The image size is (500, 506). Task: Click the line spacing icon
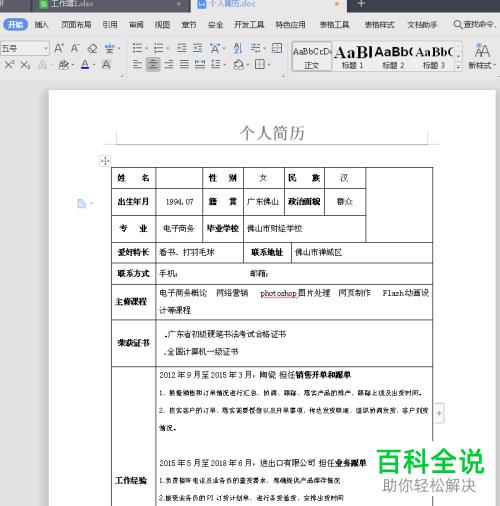pyautogui.click(x=216, y=64)
